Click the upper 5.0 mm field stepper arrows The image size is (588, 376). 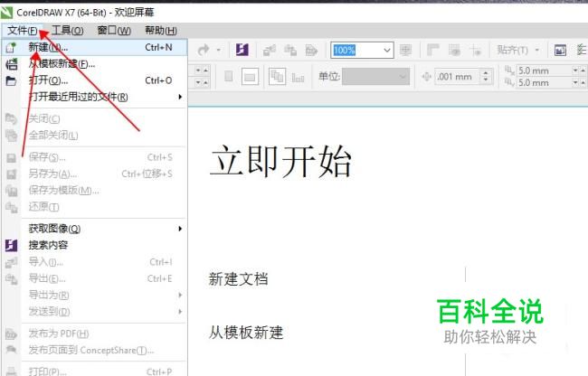pyautogui.click(x=579, y=70)
